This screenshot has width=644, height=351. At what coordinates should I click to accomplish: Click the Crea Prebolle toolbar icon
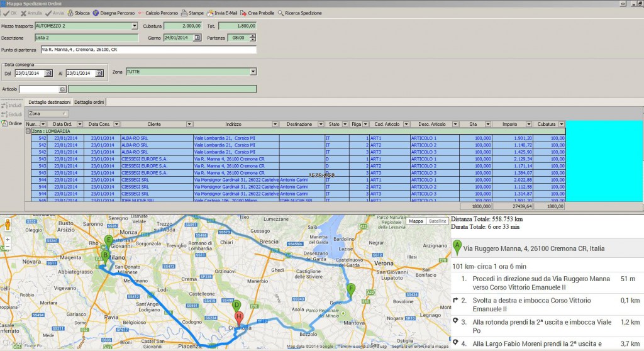tap(243, 13)
